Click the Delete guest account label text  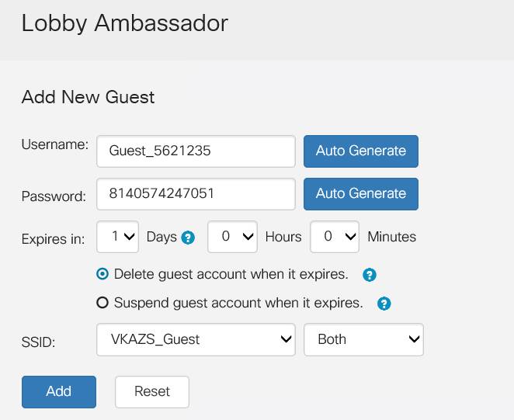[x=231, y=274]
